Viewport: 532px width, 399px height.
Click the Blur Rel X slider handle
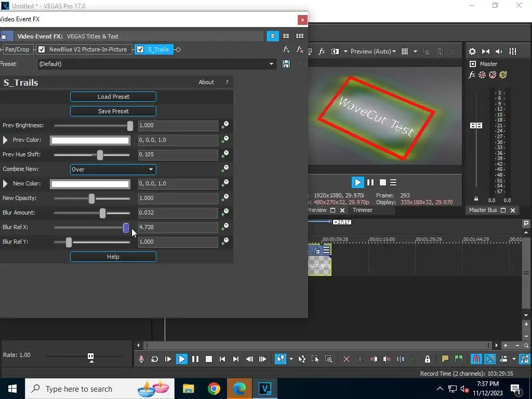coord(126,228)
